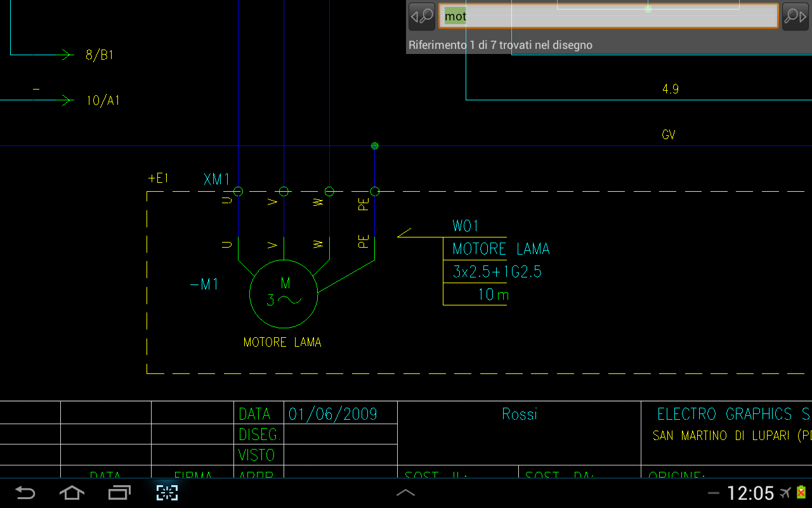Open the recent apps button
This screenshot has width=812, height=508.
click(x=119, y=493)
